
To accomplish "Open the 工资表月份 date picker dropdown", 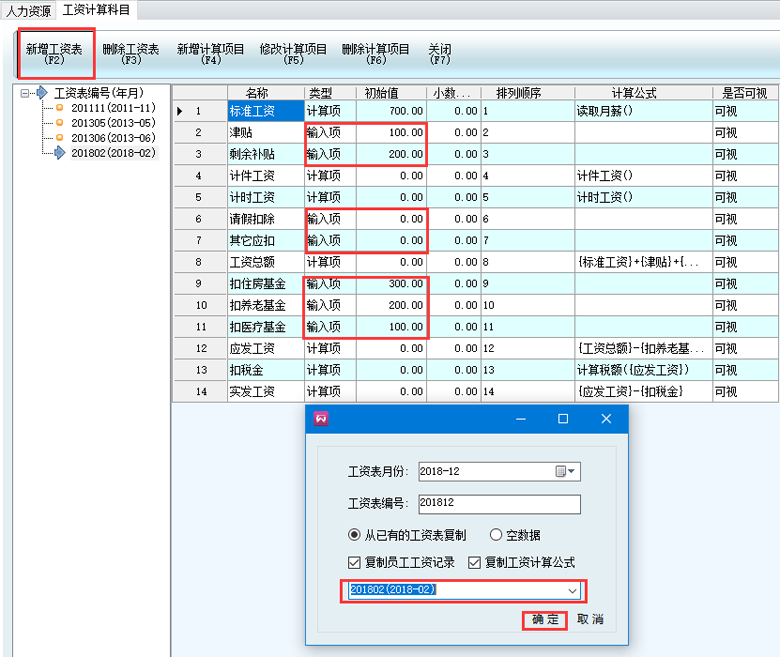I will [x=566, y=471].
